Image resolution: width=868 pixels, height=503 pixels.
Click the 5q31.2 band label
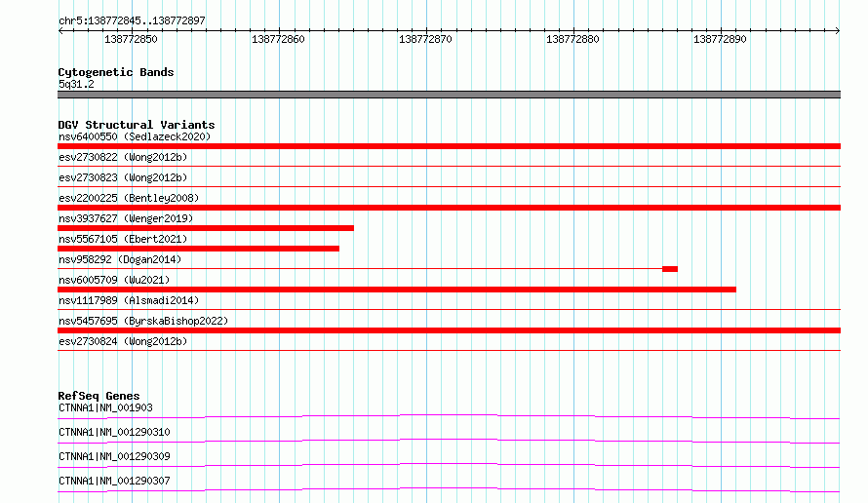click(76, 84)
